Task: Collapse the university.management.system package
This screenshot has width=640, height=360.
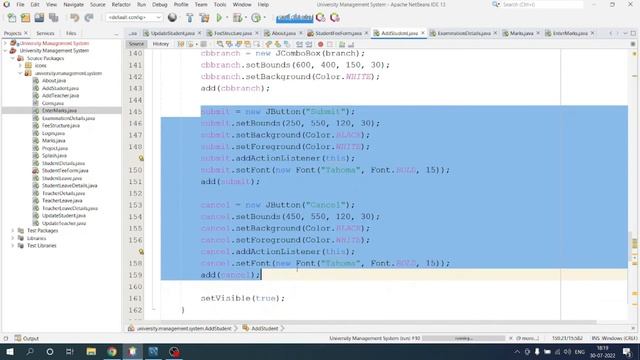Action: coord(20,73)
